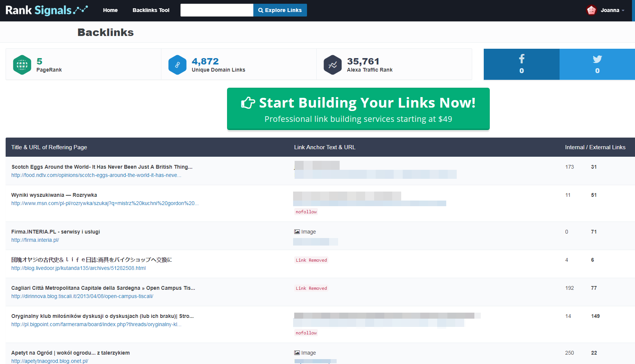Image resolution: width=635 pixels, height=364 pixels.
Task: Click the blue Unique Domain Links icon
Action: (178, 65)
